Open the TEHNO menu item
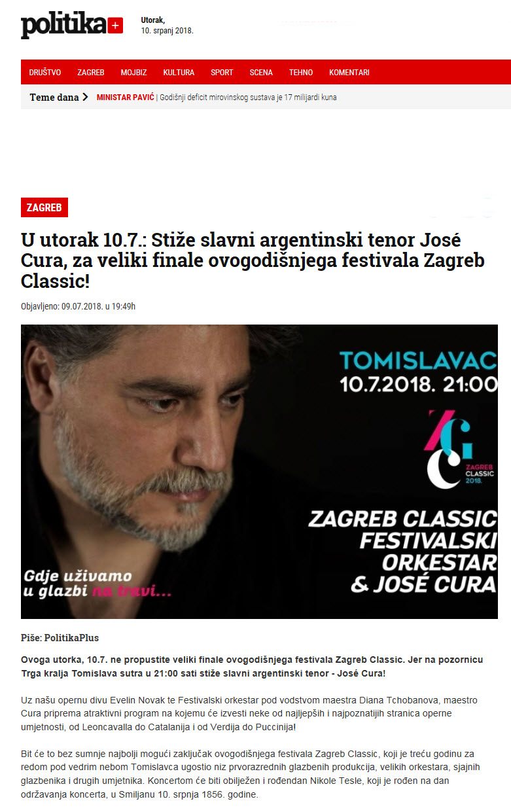511x812 pixels. point(301,73)
